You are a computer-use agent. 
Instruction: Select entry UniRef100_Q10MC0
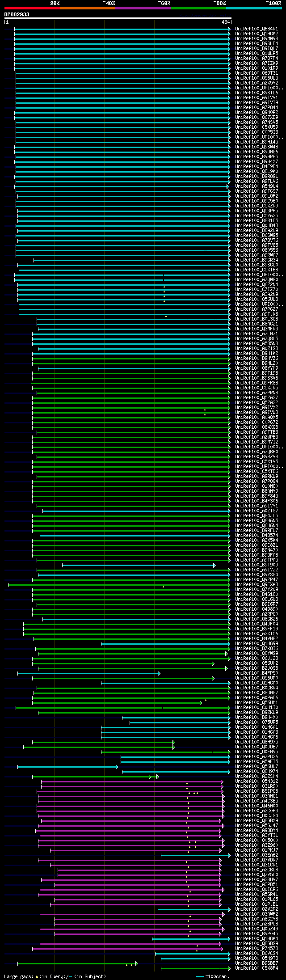pos(257,486)
